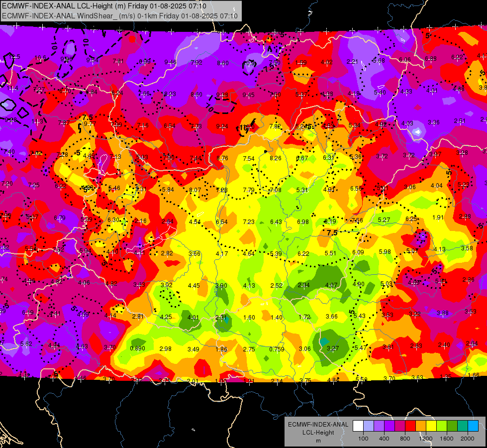This screenshot has width=487, height=448.
Task: Click the shear value 2.34
Action: (304, 285)
